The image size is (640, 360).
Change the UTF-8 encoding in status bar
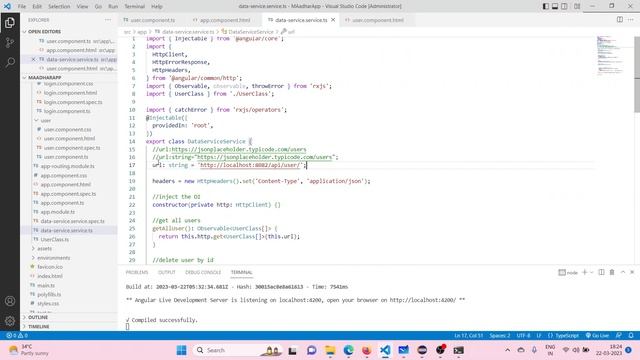point(523,336)
